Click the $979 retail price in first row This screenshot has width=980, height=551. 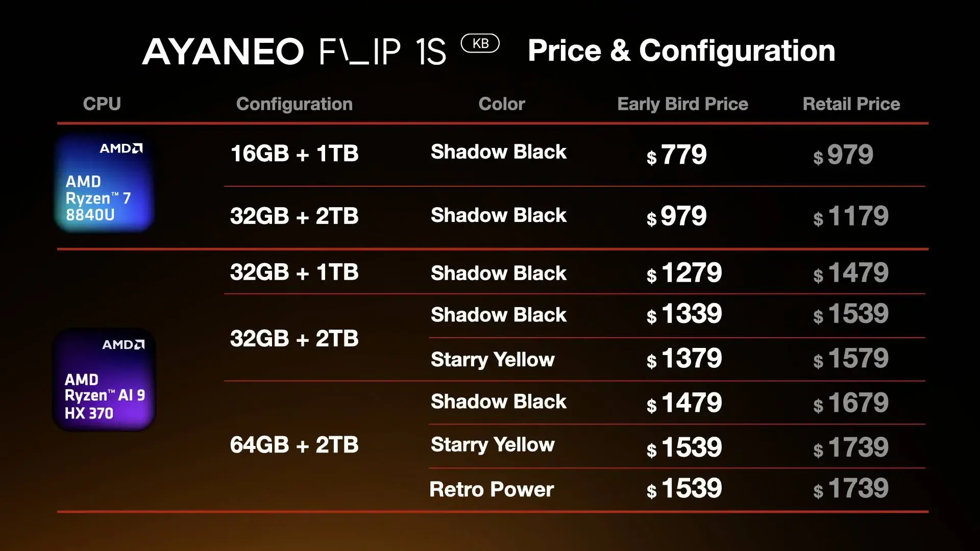pos(843,155)
